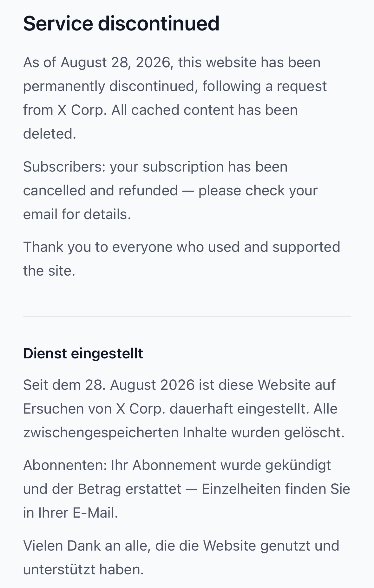Click the word "Subscribers:"
The height and width of the screenshot is (588, 374).
[x=64, y=167]
